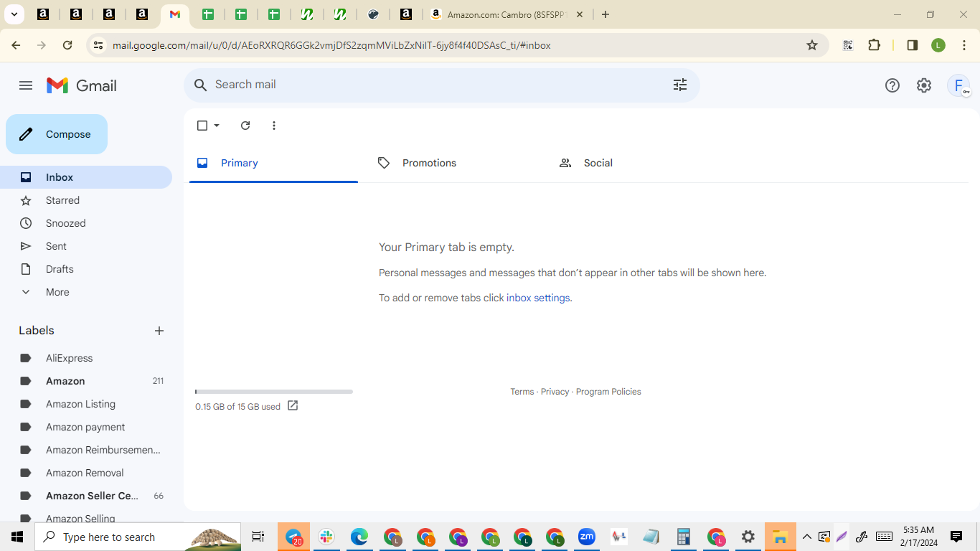Image resolution: width=980 pixels, height=551 pixels.
Task: Click the QR code extension icon
Action: [x=848, y=45]
